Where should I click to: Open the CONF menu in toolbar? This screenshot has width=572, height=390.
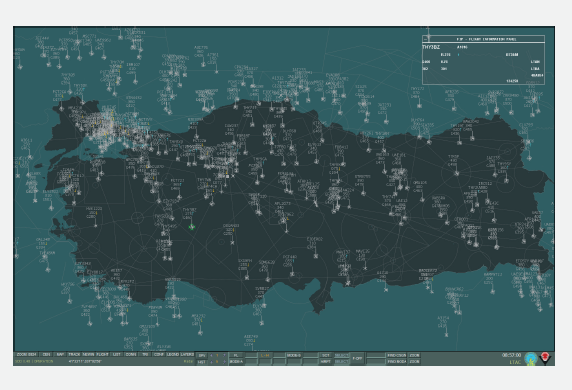pos(159,355)
